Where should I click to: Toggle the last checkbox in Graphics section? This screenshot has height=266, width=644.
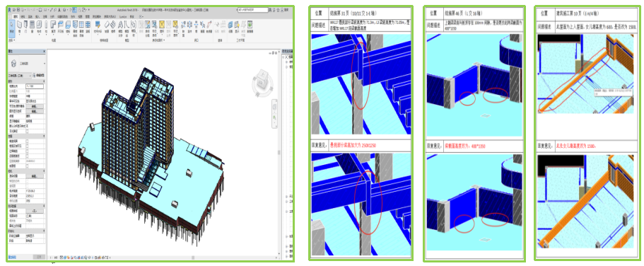coord(27,131)
